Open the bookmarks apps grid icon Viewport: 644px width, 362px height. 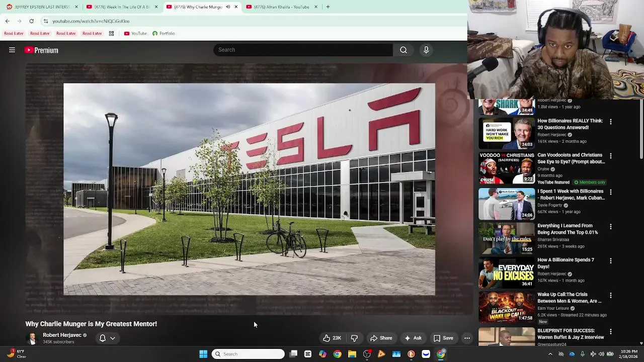click(x=111, y=33)
